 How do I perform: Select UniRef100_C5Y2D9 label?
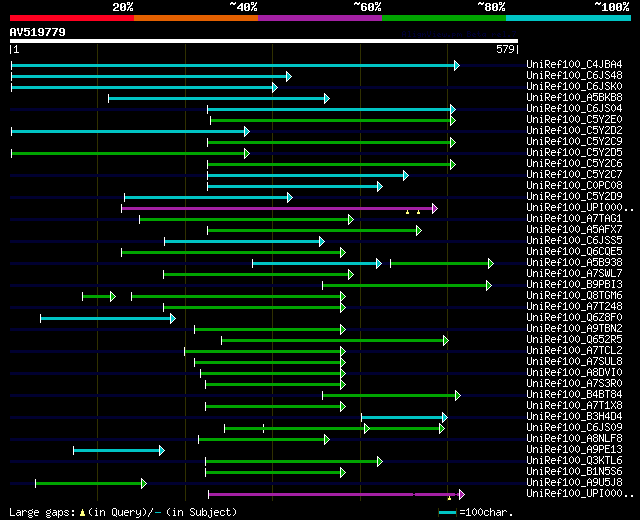574,197
